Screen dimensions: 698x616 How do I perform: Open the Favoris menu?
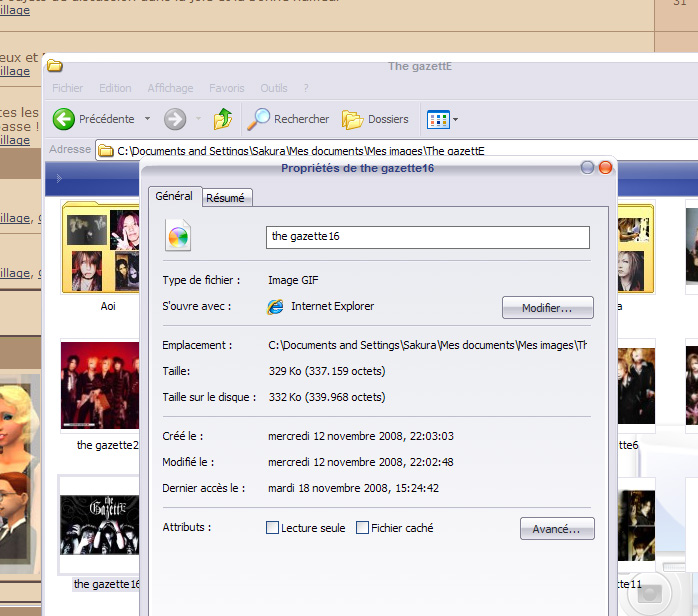[x=227, y=88]
